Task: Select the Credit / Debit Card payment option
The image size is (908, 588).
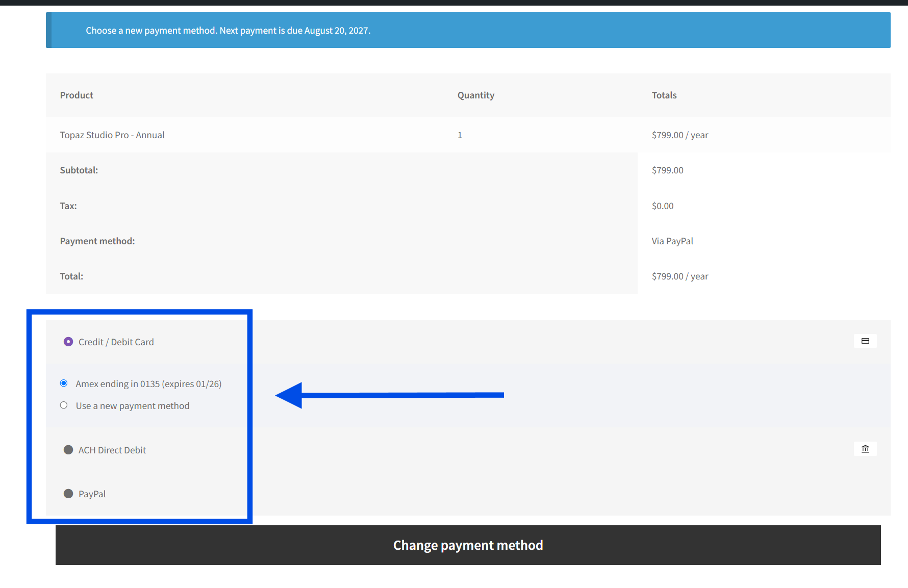Action: [68, 342]
